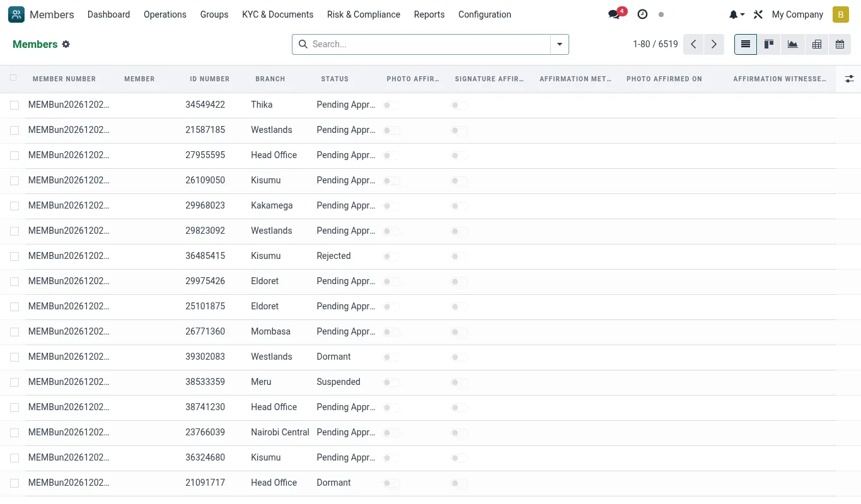Switch to graph view
The width and height of the screenshot is (861, 504).
(x=793, y=44)
